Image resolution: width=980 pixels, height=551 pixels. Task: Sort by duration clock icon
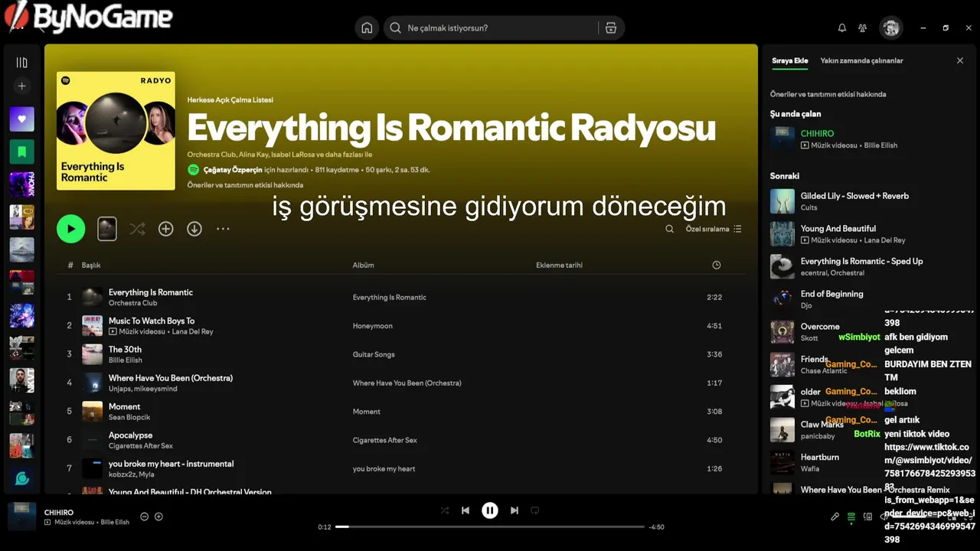pos(717,265)
